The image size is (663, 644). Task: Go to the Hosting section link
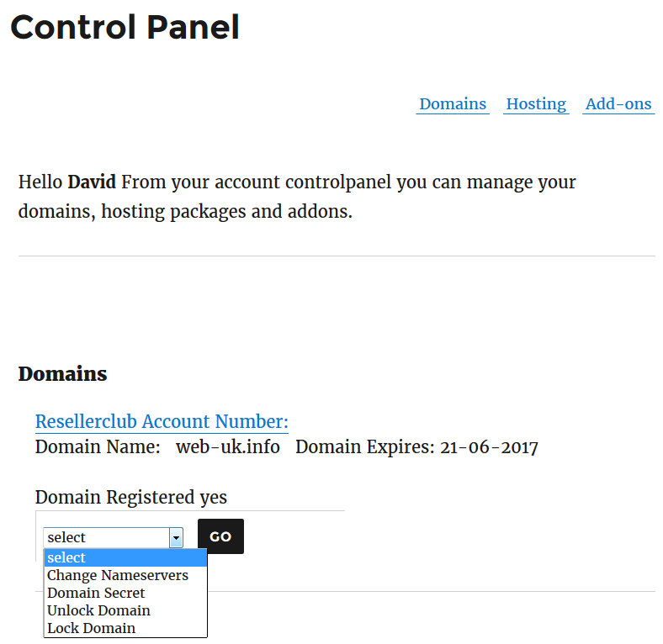[536, 104]
